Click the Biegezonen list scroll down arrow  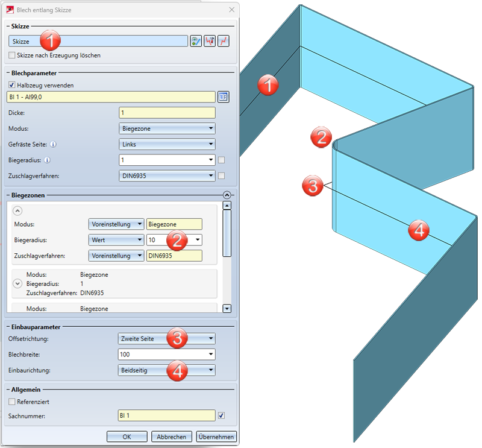click(227, 309)
